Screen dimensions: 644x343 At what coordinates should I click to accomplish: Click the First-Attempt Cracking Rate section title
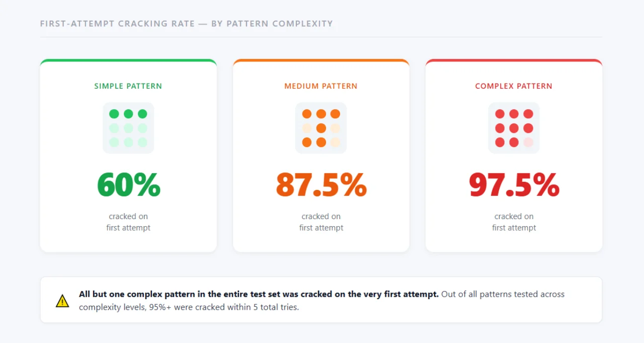click(x=186, y=24)
